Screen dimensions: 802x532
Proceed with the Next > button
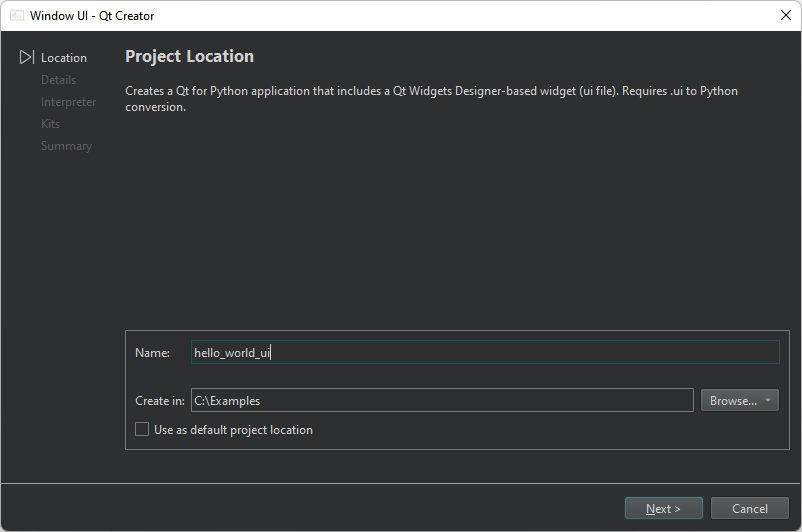tap(663, 508)
